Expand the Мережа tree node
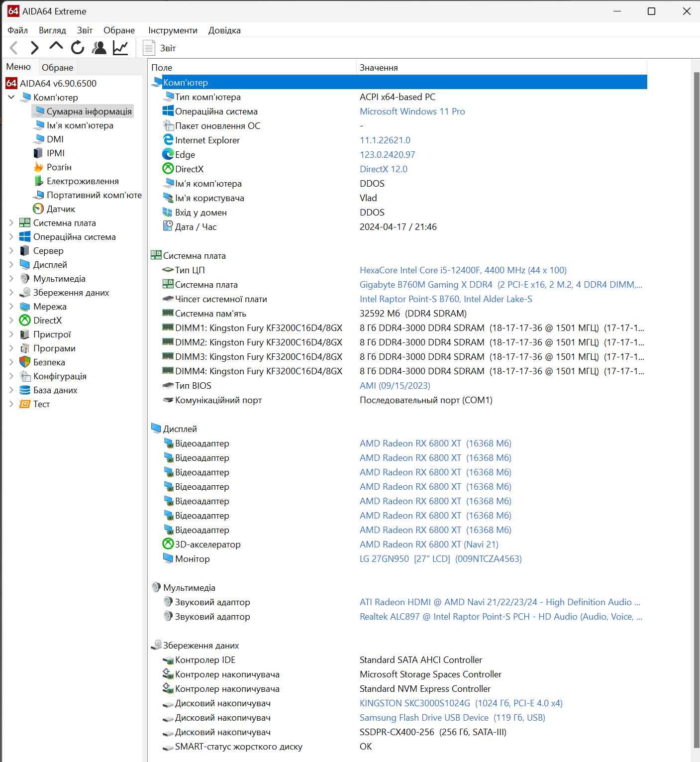Screen dimensions: 700x762 coord(11,306)
